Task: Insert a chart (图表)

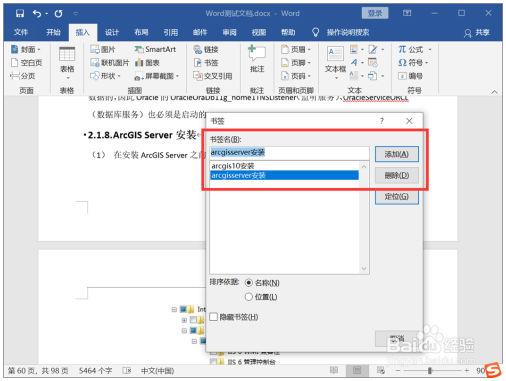Action: click(x=147, y=63)
